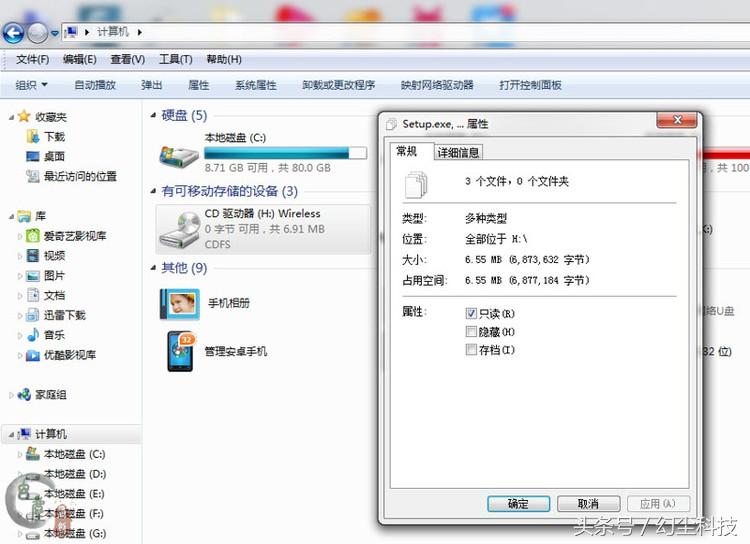Collapse the 有可移动存储的设备 (3) group

[x=153, y=191]
